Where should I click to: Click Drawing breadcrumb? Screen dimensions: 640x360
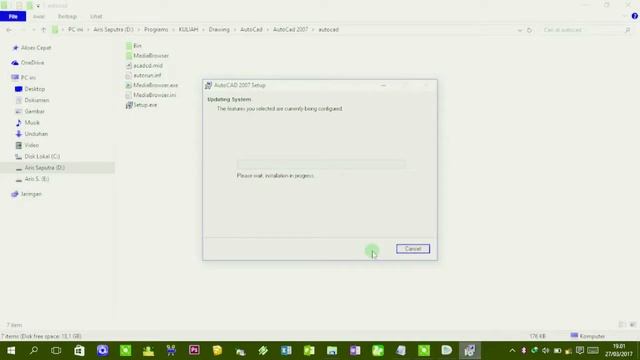pyautogui.click(x=219, y=30)
